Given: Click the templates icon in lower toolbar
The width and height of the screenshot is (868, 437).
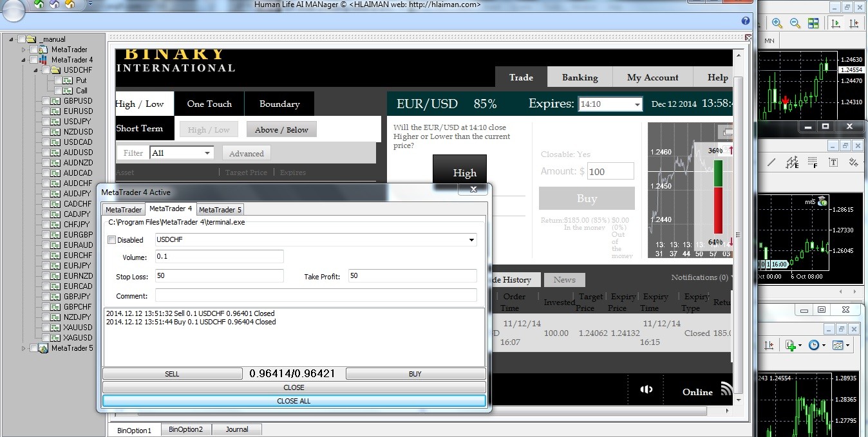Looking at the screenshot, I should [x=838, y=345].
